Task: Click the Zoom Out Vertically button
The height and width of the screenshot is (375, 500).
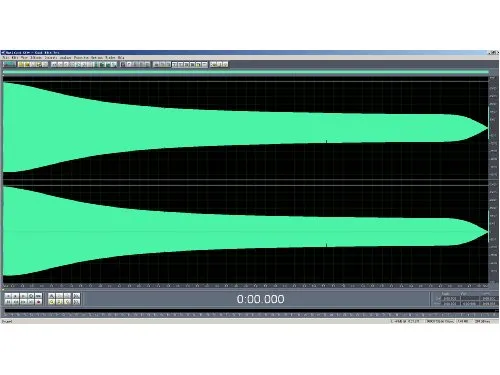Action: [76, 302]
